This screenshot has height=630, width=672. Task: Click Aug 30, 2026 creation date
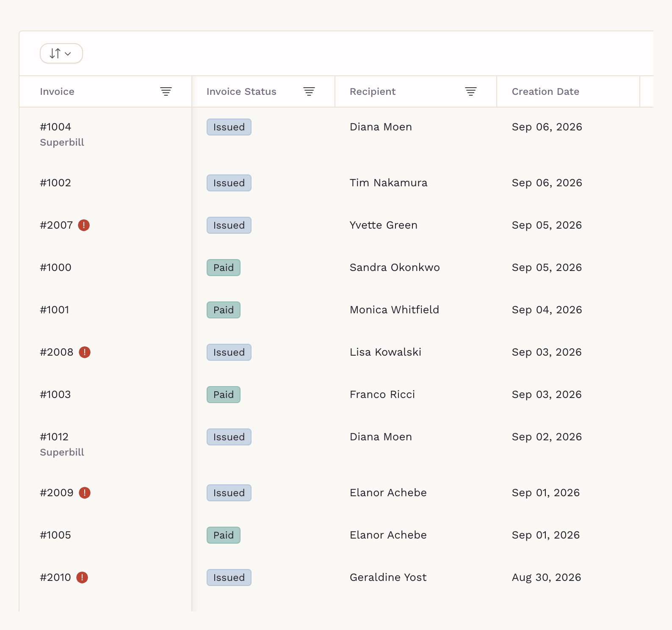(x=546, y=577)
